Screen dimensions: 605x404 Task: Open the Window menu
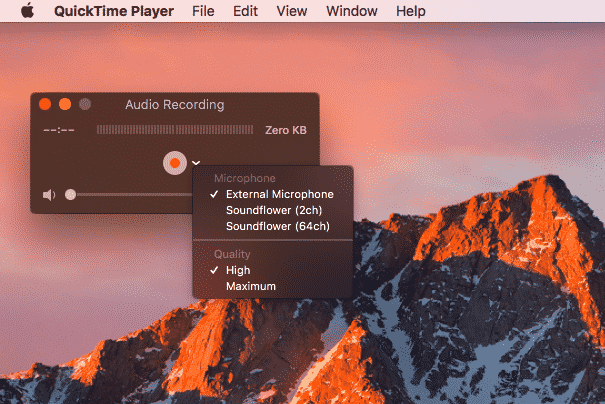pyautogui.click(x=352, y=11)
